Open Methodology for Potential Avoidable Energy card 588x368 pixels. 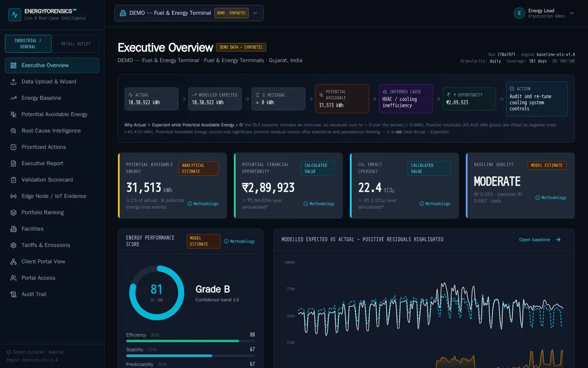click(203, 204)
